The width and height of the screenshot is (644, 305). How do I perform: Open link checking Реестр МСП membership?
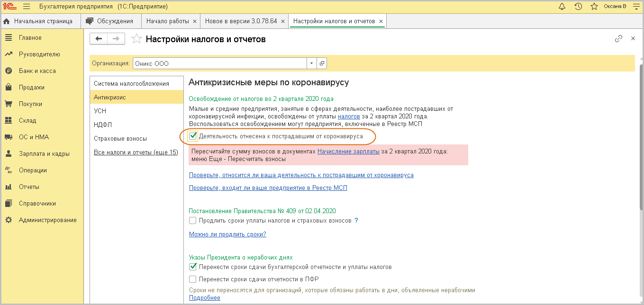pos(268,188)
